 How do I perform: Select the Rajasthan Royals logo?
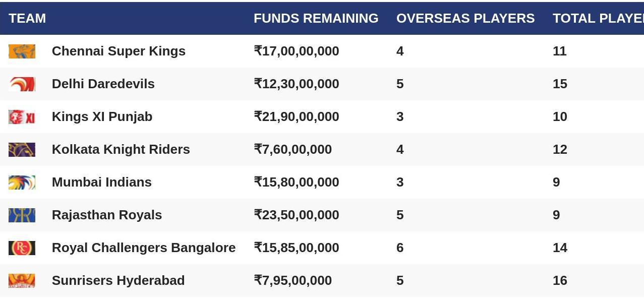[22, 215]
